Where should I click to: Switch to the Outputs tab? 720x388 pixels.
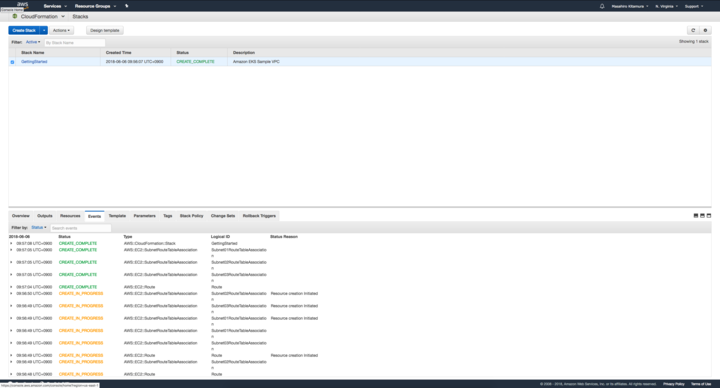pos(45,216)
